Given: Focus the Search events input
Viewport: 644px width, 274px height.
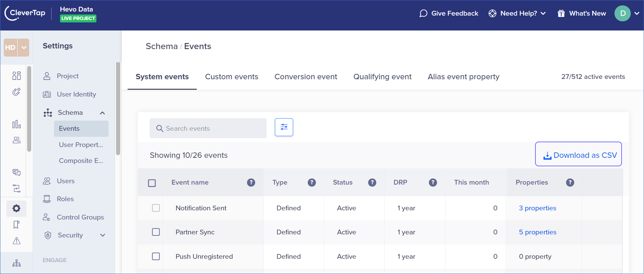Looking at the screenshot, I should (x=208, y=128).
